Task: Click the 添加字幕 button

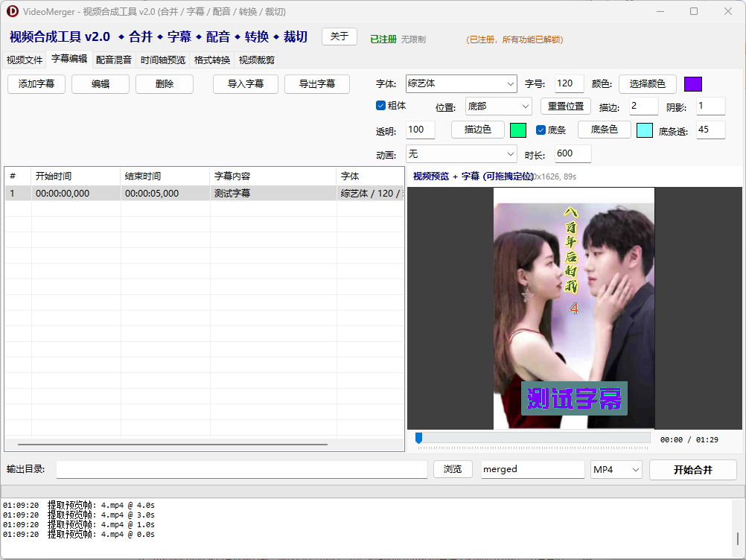Action: 36,84
